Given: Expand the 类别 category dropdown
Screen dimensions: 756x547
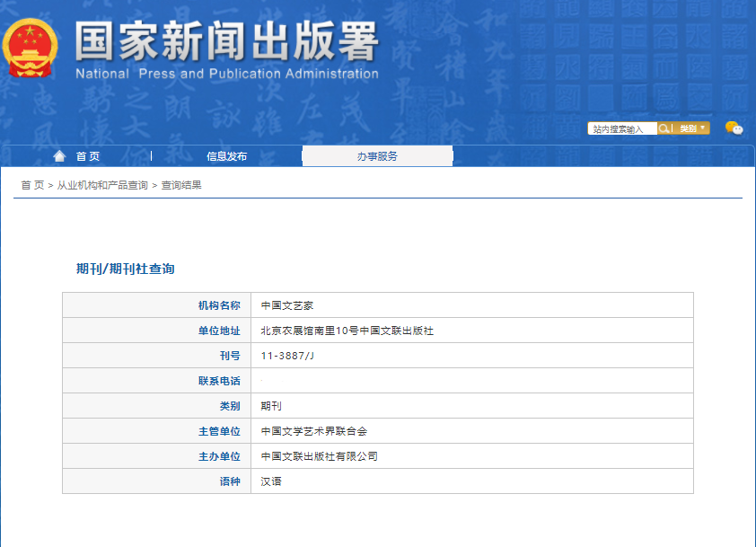Looking at the screenshot, I should coord(693,128).
